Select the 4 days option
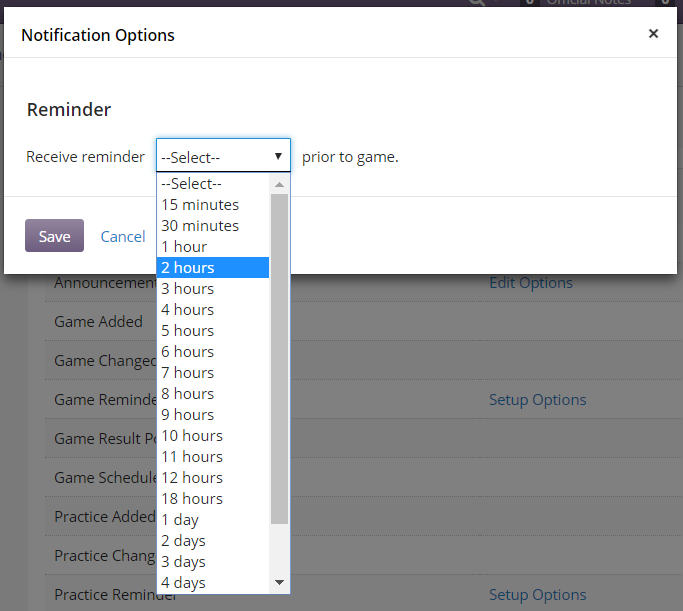The image size is (683, 611). click(x=213, y=583)
